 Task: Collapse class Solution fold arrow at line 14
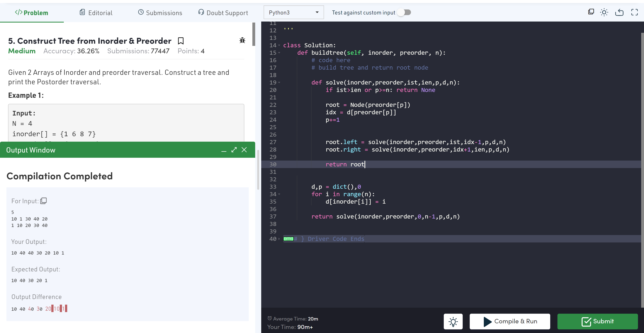(x=279, y=45)
